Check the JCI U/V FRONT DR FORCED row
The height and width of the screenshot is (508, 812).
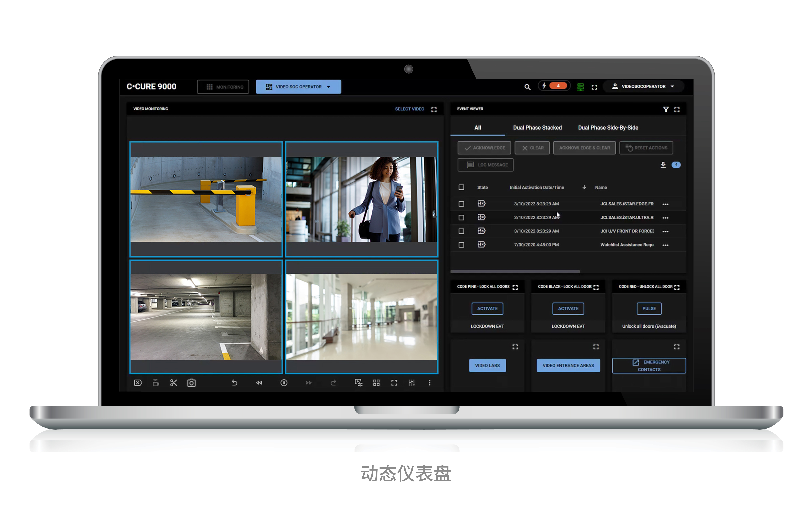(x=461, y=231)
